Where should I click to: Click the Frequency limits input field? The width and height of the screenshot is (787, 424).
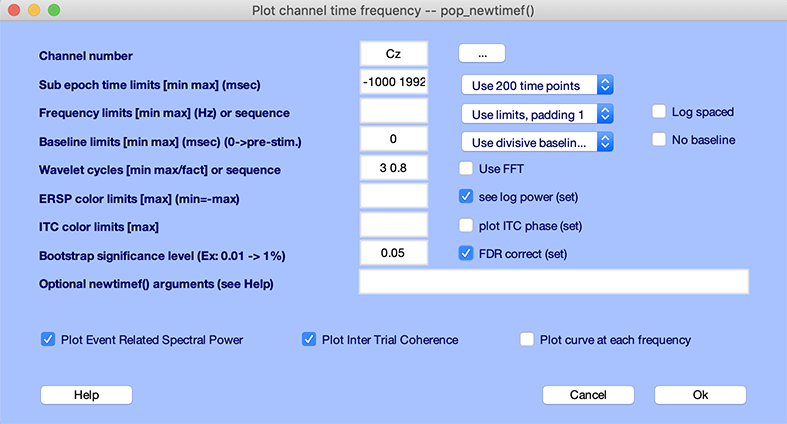(x=393, y=111)
